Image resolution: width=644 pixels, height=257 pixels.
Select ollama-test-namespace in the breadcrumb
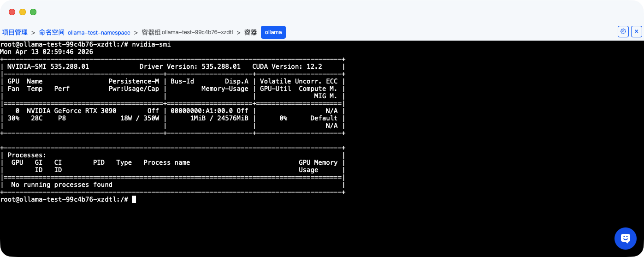[99, 33]
